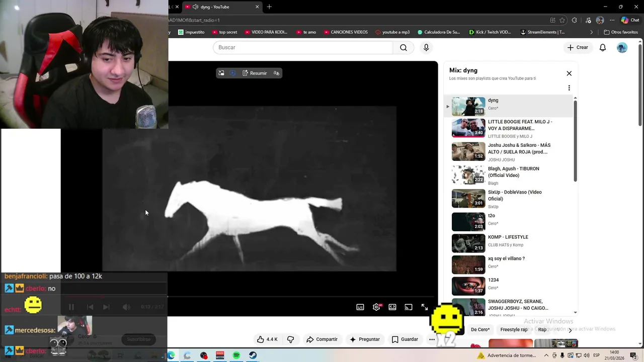Open StreamElements bookmark

(542, 32)
